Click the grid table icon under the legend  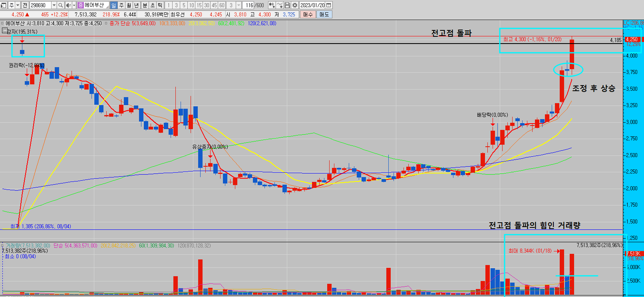tap(4, 31)
